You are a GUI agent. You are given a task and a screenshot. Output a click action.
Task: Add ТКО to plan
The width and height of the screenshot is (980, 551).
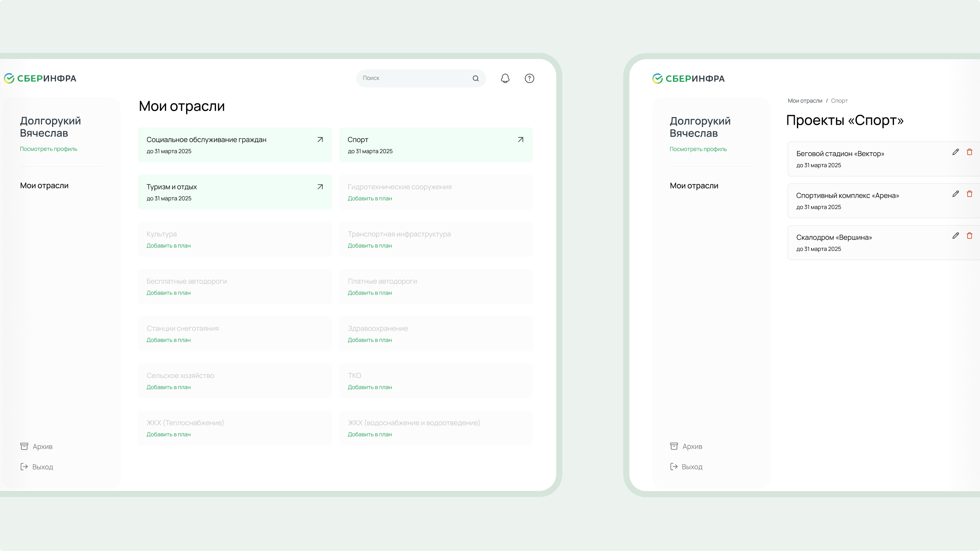(x=369, y=387)
